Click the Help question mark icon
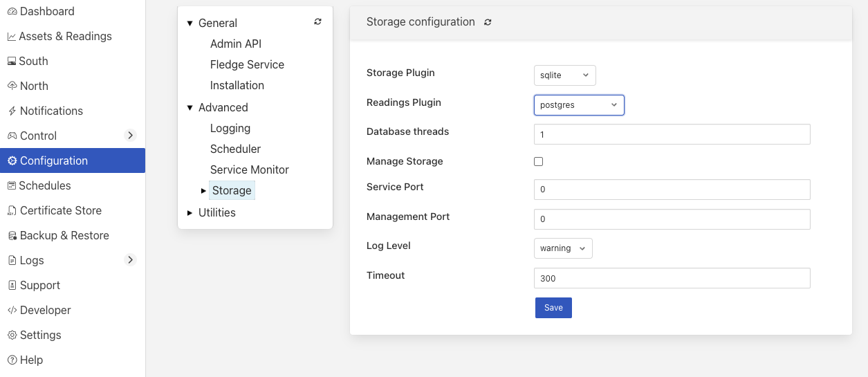 click(12, 360)
